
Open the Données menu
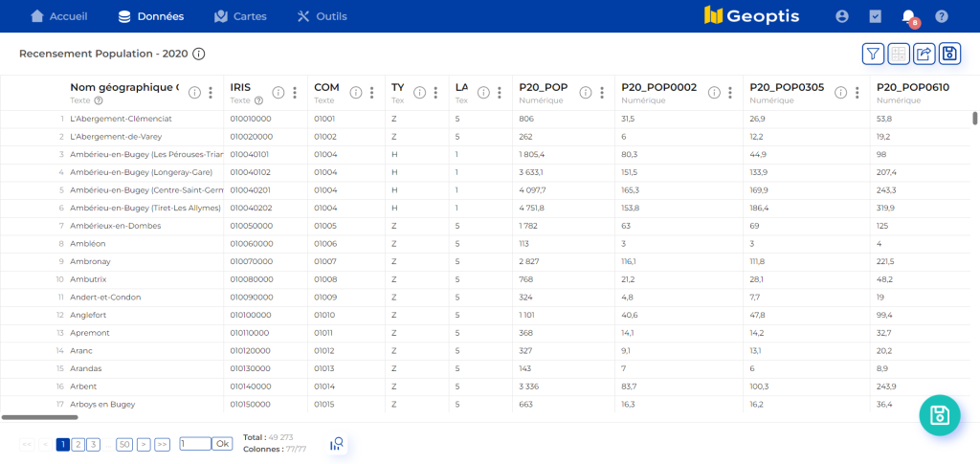tap(150, 16)
